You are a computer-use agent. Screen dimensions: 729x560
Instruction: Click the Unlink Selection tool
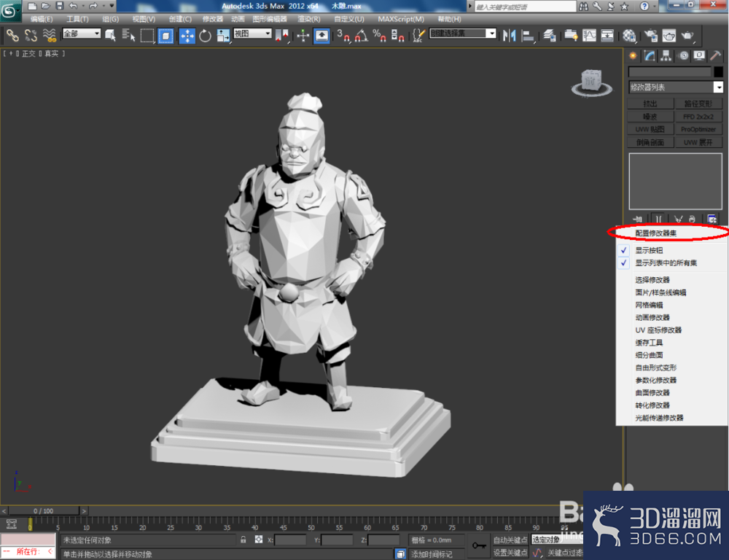click(31, 35)
